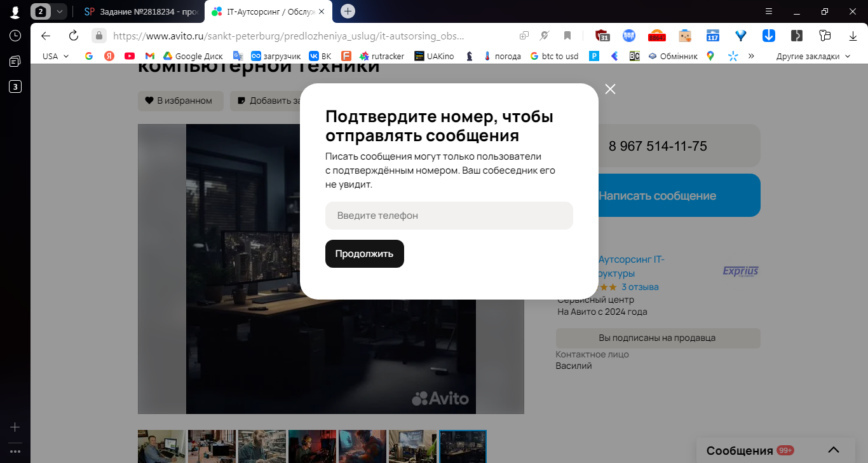868x463 pixels.
Task: Click the Продолжить button
Action: [365, 254]
